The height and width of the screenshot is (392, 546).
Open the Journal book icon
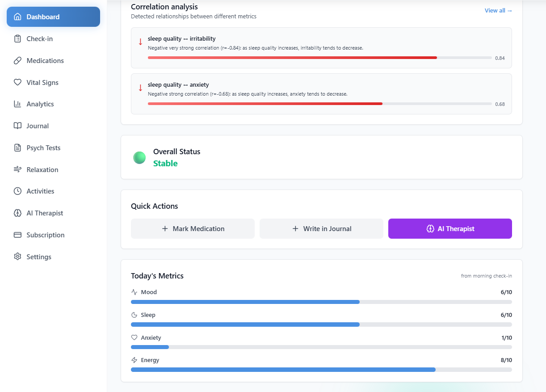[x=17, y=126]
